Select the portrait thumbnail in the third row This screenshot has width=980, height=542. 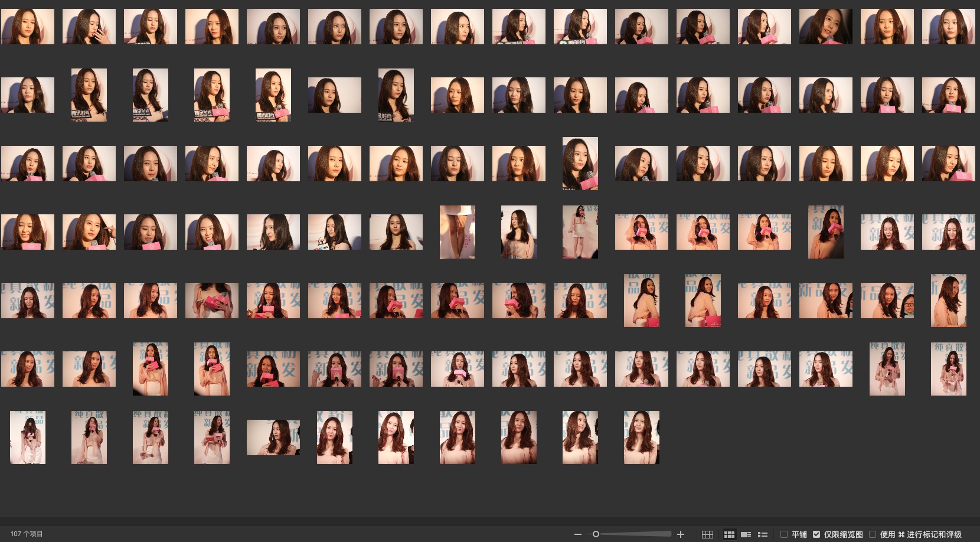pos(580,164)
